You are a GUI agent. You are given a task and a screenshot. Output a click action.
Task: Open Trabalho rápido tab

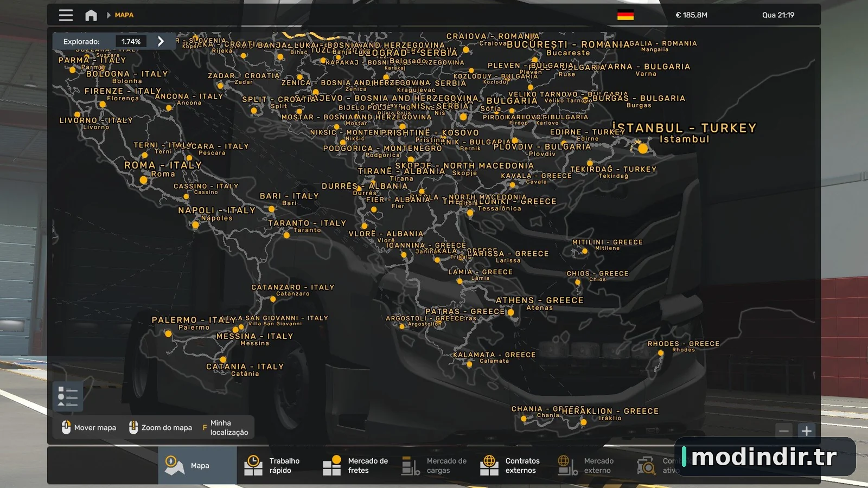276,465
